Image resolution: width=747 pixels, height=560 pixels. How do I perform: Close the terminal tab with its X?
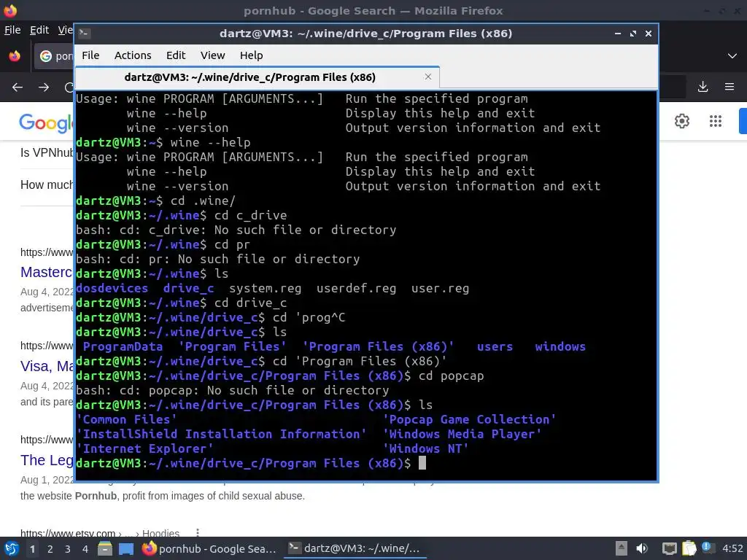pos(427,77)
